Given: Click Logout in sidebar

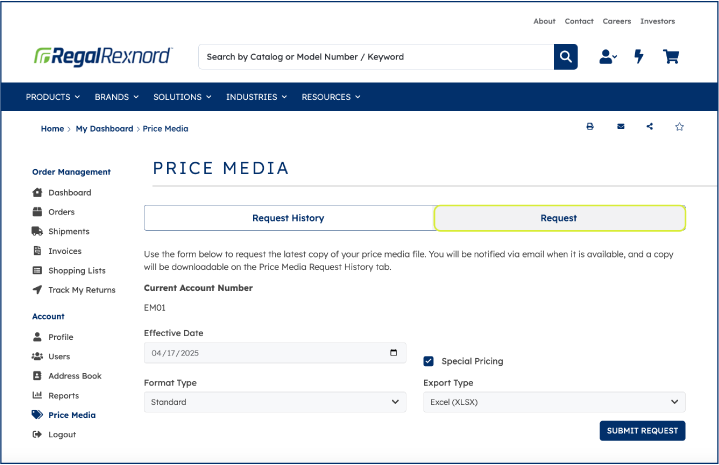Looking at the screenshot, I should (x=62, y=435).
